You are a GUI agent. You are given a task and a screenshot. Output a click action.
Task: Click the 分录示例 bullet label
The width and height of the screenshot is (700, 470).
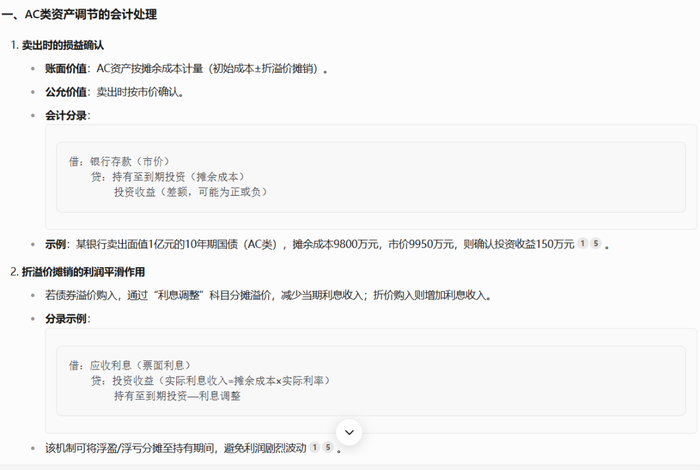pyautogui.click(x=66, y=319)
